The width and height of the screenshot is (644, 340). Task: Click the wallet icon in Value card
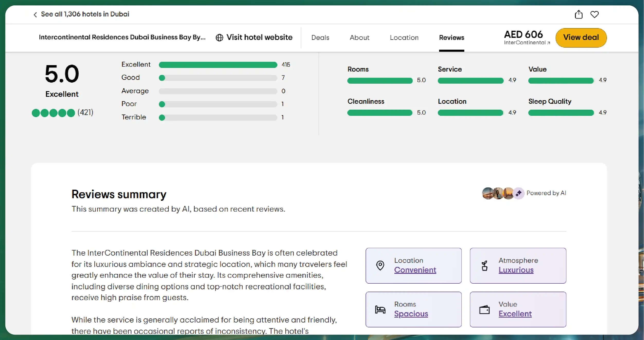point(484,309)
